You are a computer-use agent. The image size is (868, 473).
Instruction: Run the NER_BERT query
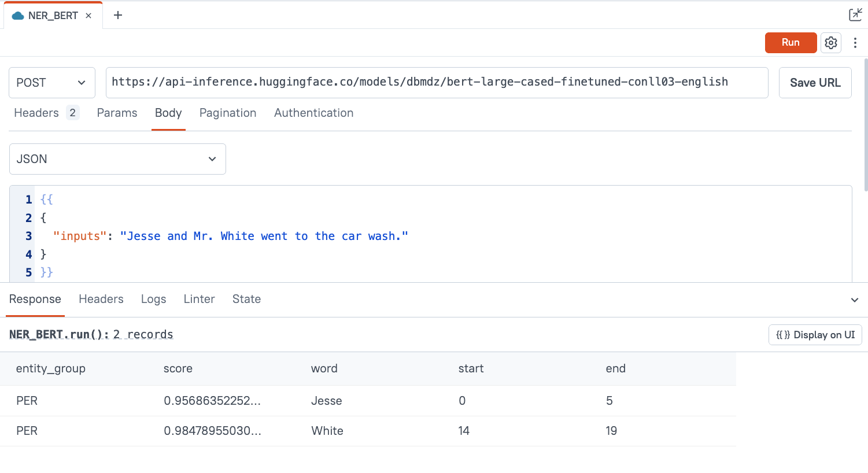790,43
